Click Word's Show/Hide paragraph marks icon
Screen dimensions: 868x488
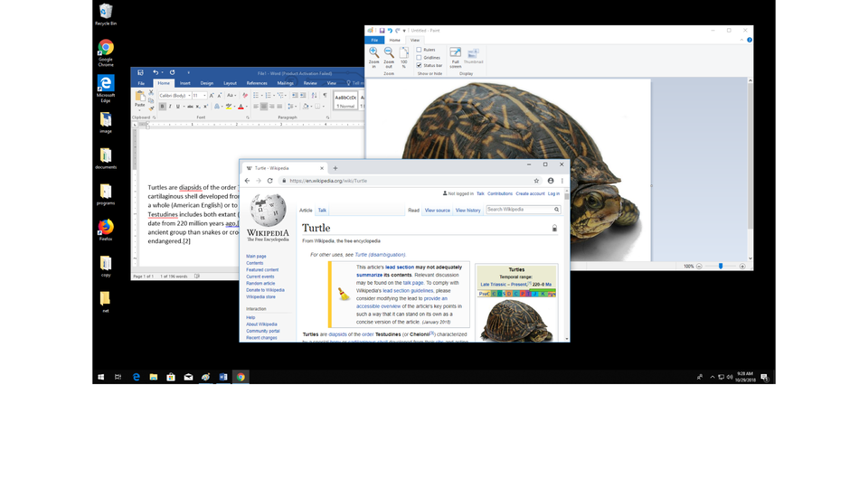[325, 95]
